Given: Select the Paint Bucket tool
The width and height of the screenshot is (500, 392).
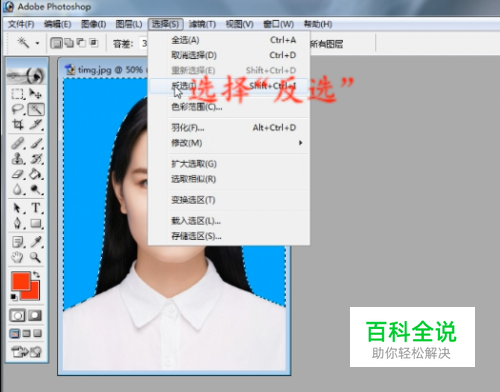Looking at the screenshot, I should pos(36,174).
